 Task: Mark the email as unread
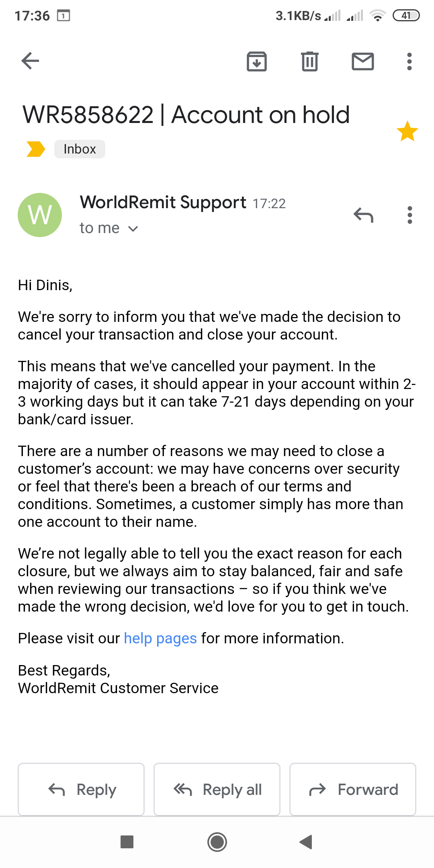362,61
